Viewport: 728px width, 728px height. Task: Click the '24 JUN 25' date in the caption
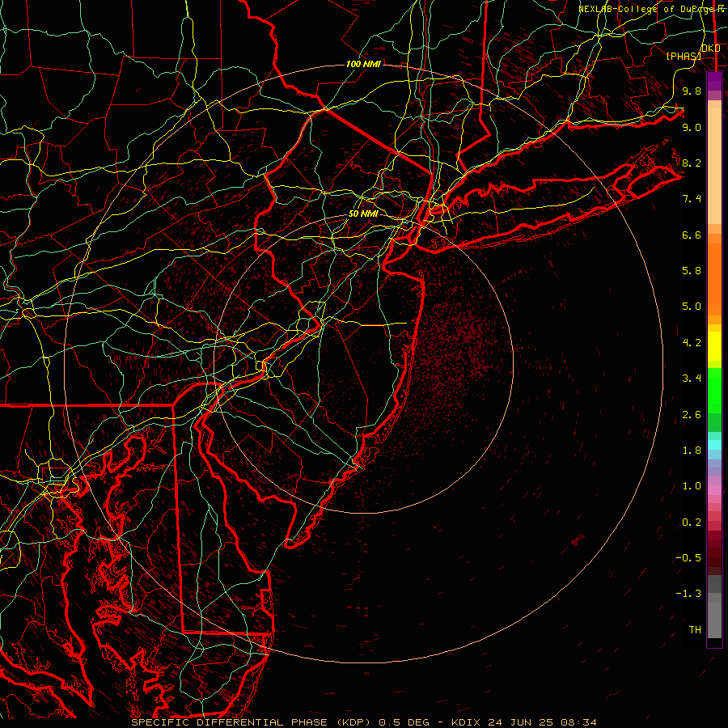tap(522, 722)
